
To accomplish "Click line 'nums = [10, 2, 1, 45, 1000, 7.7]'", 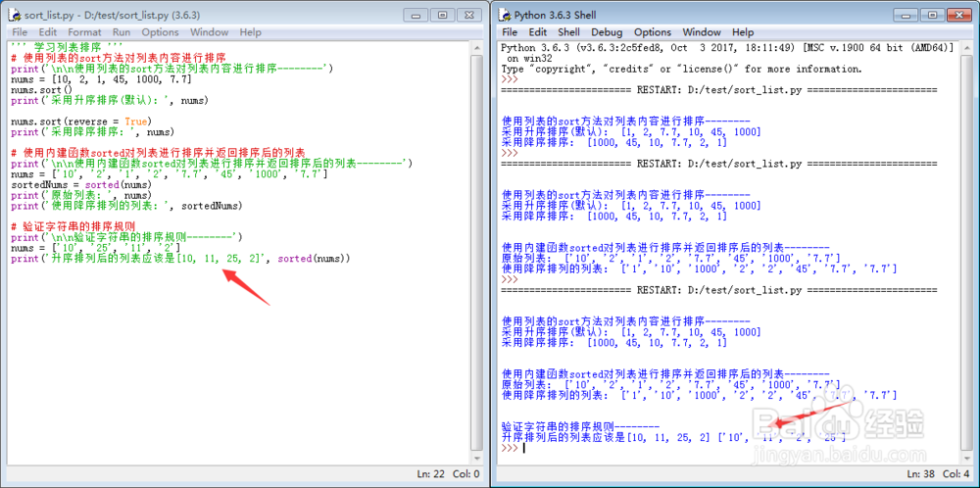I will click(x=101, y=79).
